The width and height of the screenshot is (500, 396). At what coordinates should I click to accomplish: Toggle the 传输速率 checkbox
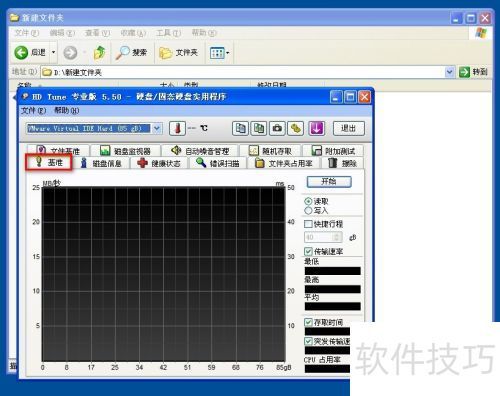point(308,251)
